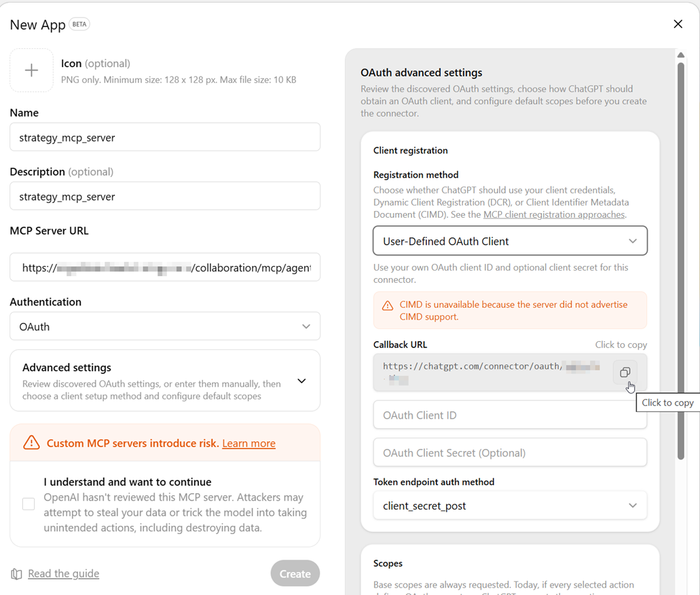
Task: Click the Name input field
Action: (x=165, y=137)
